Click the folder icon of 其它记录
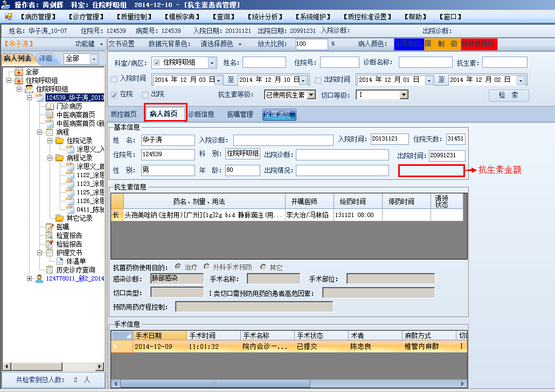The width and height of the screenshot is (555, 392). coord(60,218)
